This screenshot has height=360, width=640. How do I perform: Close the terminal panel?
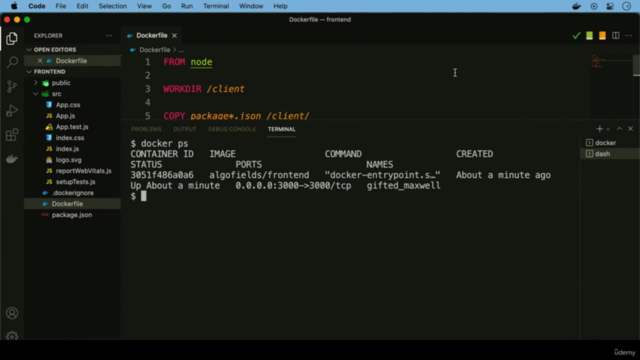point(630,129)
